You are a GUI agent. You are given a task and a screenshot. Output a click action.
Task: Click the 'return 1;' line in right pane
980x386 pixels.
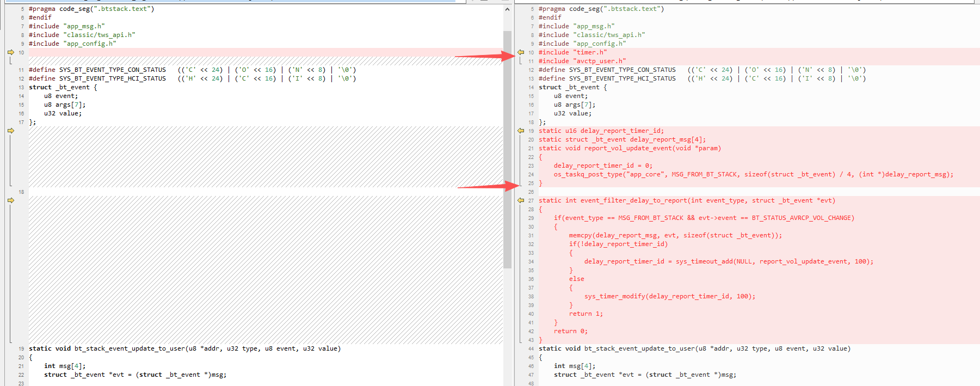[586, 314]
